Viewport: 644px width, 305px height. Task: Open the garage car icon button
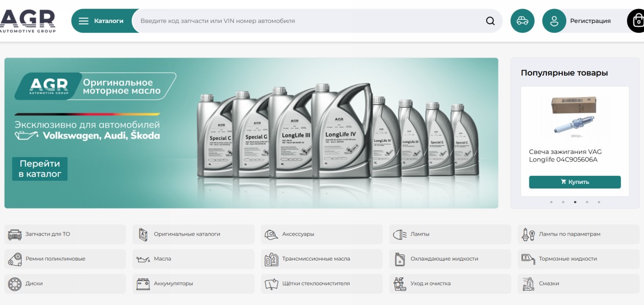click(522, 21)
